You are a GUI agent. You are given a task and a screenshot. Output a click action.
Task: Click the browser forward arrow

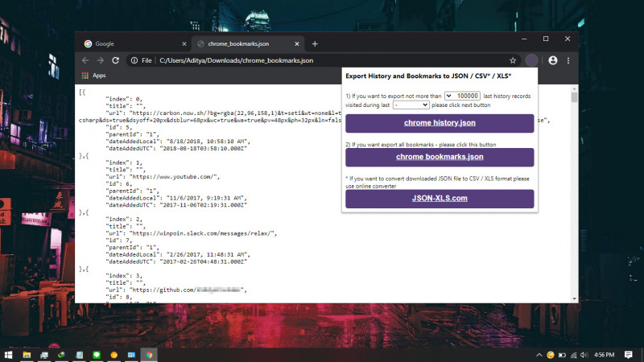(100, 60)
